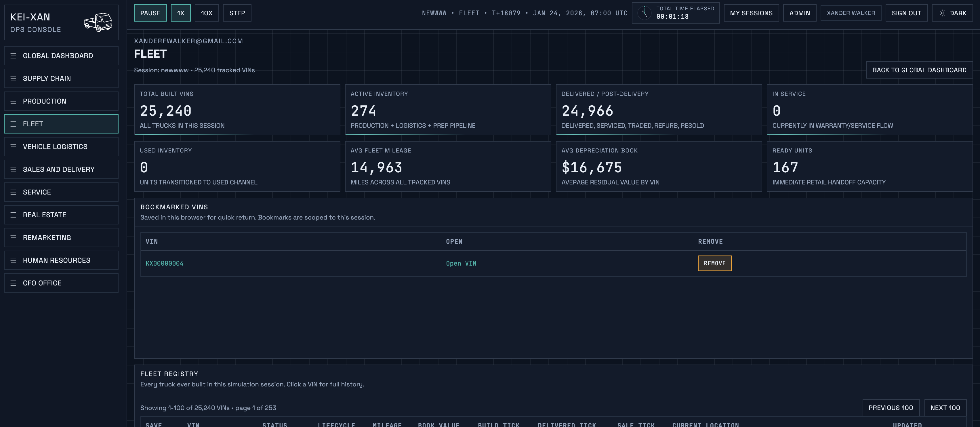Click the Active Inventory card
Viewport: 980px width, 427px height.
point(448,110)
